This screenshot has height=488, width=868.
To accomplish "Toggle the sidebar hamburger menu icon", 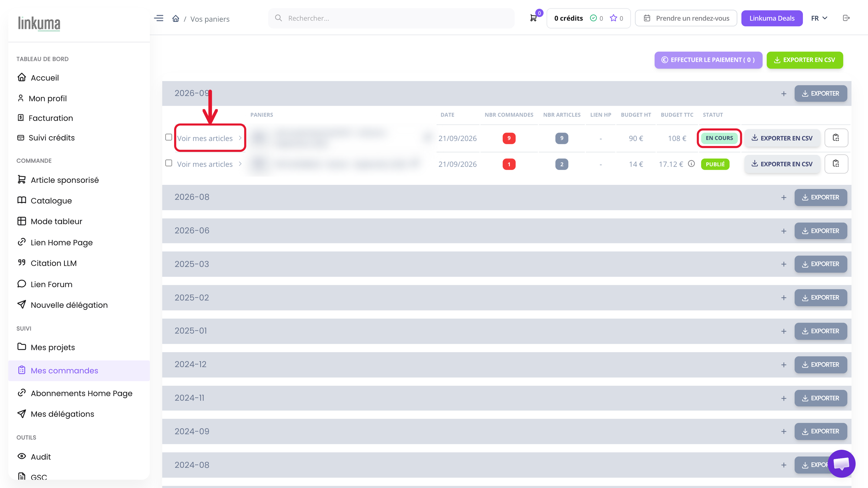I will click(159, 18).
